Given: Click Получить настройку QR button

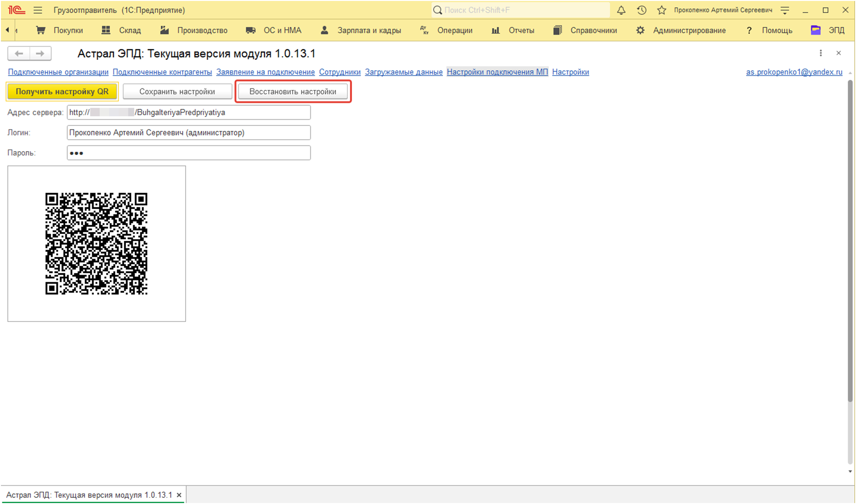Looking at the screenshot, I should 62,91.
